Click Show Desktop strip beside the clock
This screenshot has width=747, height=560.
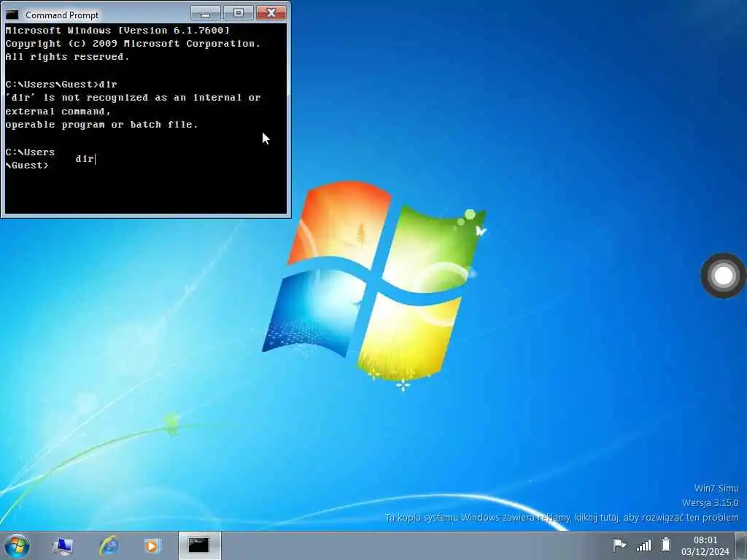click(x=742, y=545)
